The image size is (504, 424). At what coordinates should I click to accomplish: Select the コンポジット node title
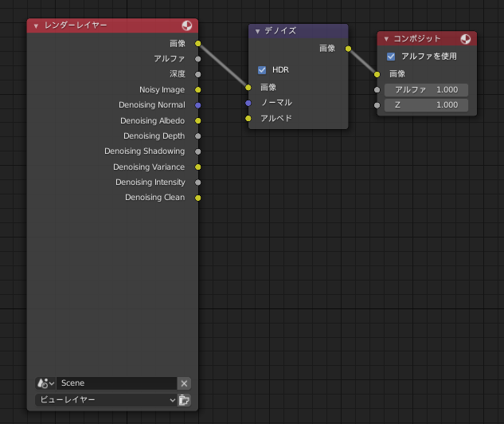[417, 39]
